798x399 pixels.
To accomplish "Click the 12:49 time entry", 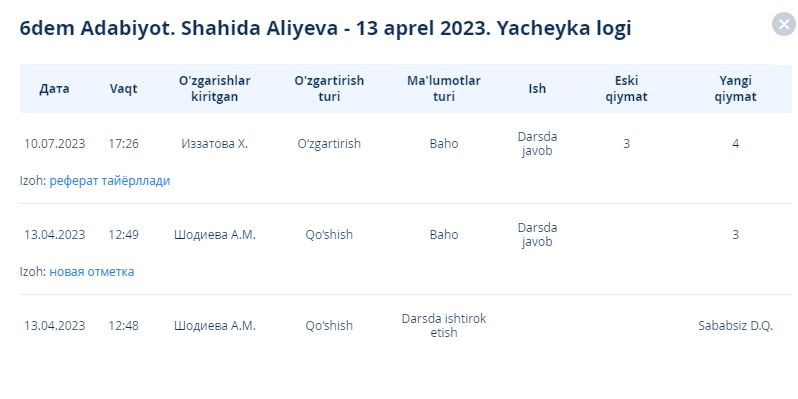I will (x=124, y=235).
